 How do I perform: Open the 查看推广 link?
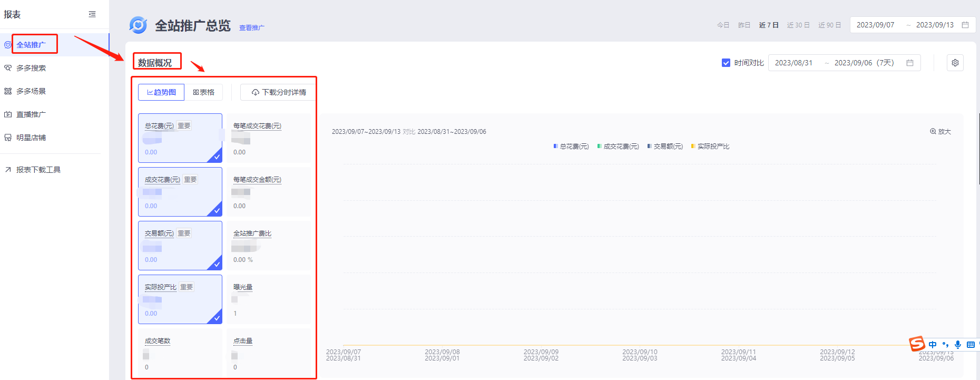tap(251, 28)
